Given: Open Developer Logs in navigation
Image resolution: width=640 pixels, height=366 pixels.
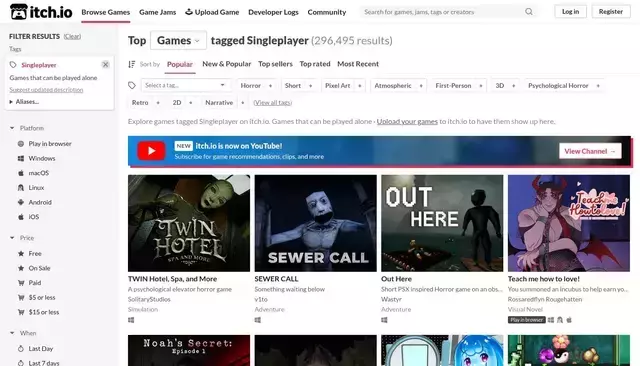Looking at the screenshot, I should [273, 12].
